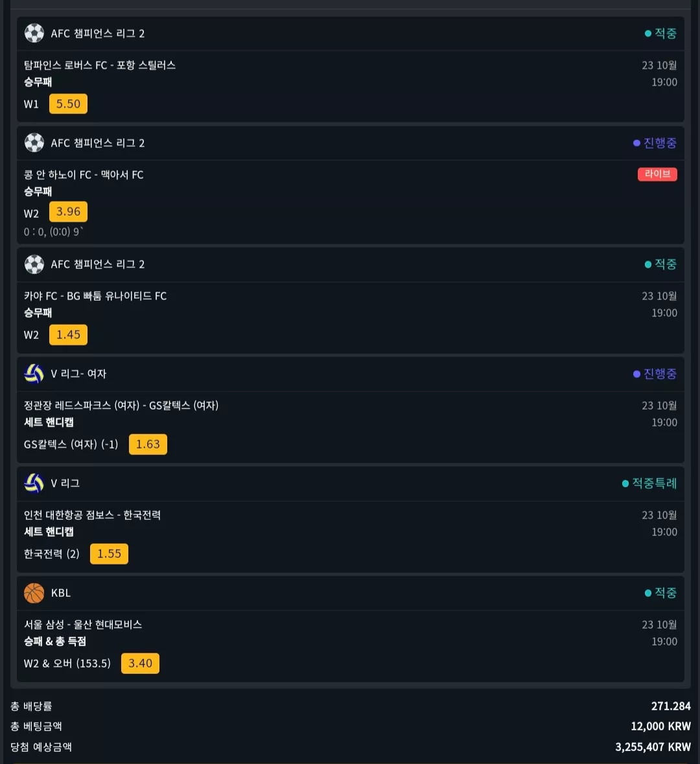700x764 pixels.
Task: Select the 3.96 odds for W2
Action: point(68,211)
